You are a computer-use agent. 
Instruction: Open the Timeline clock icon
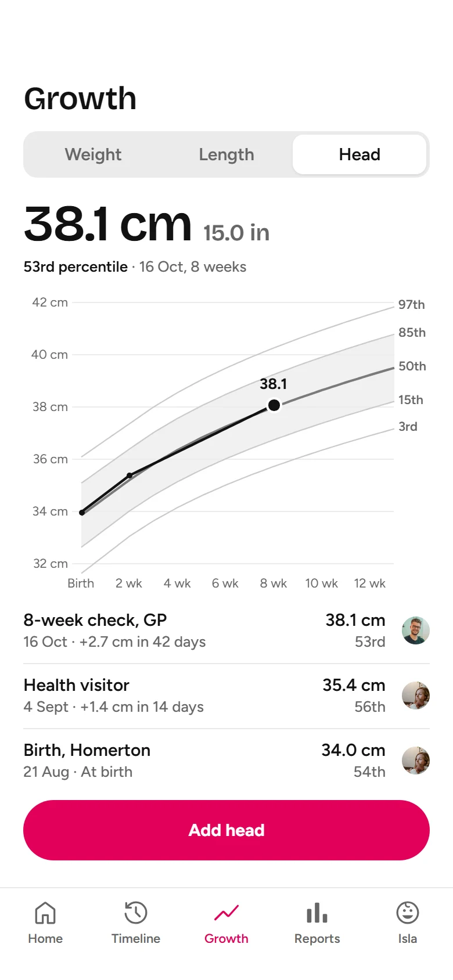[136, 913]
